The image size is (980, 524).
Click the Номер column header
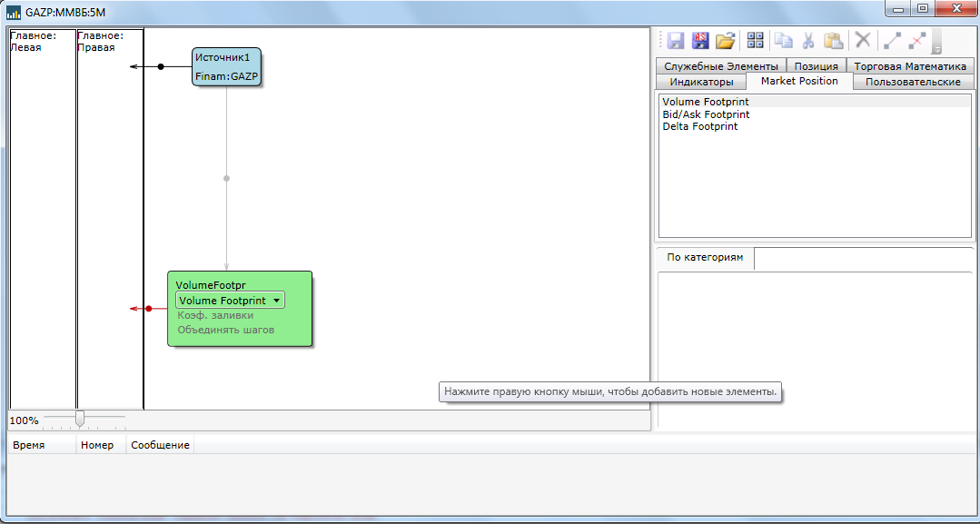(101, 445)
